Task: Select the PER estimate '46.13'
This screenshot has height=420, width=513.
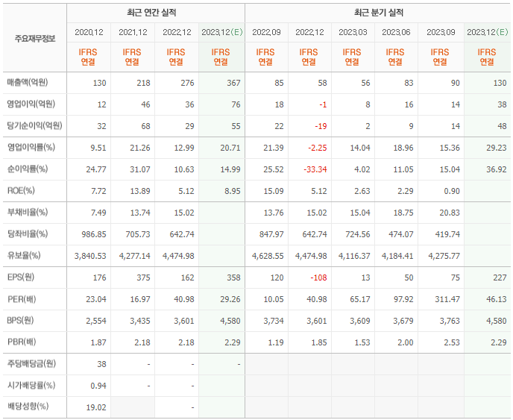Action: point(497,300)
